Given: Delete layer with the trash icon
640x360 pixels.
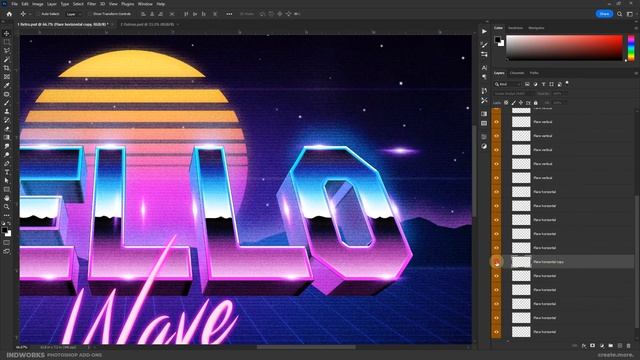Looking at the screenshot, I should tap(629, 346).
